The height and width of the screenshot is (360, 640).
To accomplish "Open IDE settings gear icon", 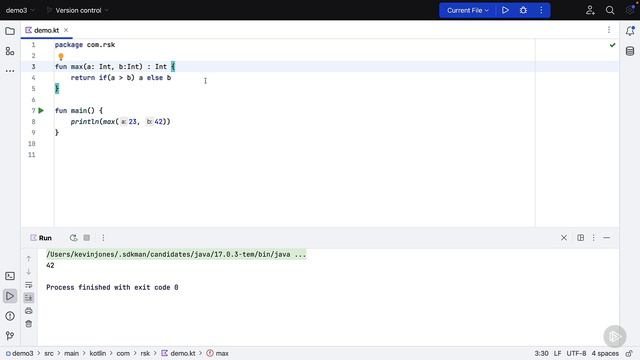I will [x=630, y=10].
